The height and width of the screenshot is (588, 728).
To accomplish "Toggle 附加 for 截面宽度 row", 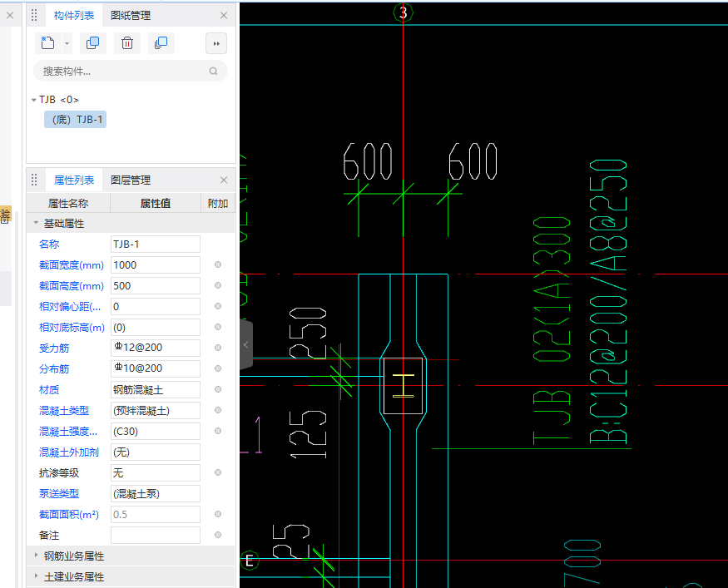I will coord(218,264).
